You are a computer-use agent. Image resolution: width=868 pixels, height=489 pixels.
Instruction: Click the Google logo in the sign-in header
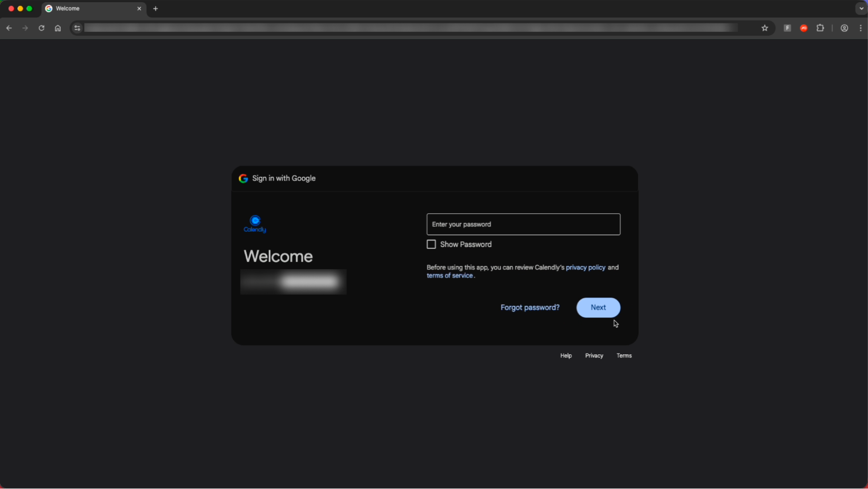(244, 178)
